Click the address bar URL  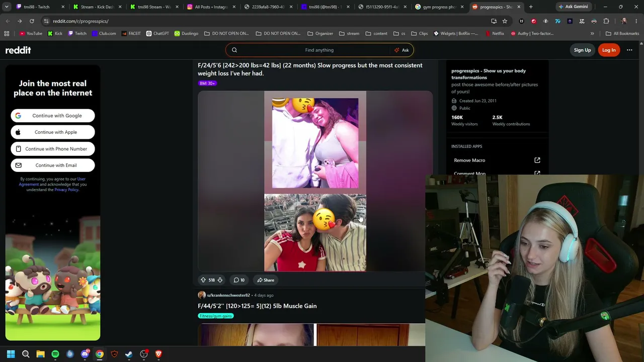tap(80, 21)
